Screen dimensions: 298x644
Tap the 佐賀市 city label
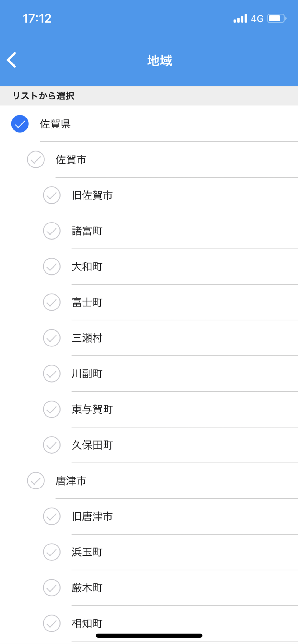71,160
